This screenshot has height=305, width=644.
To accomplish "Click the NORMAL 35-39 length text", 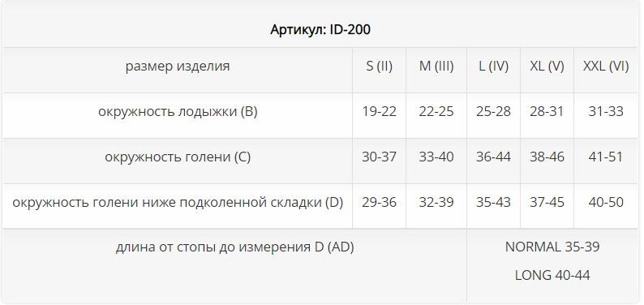I will 552,247.
